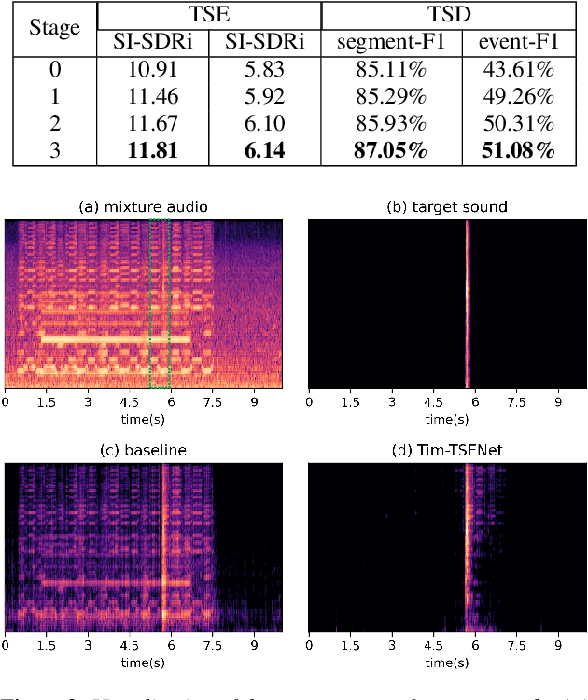Select the bold 11.81 table value
This screenshot has height=700, width=588.
149,151
